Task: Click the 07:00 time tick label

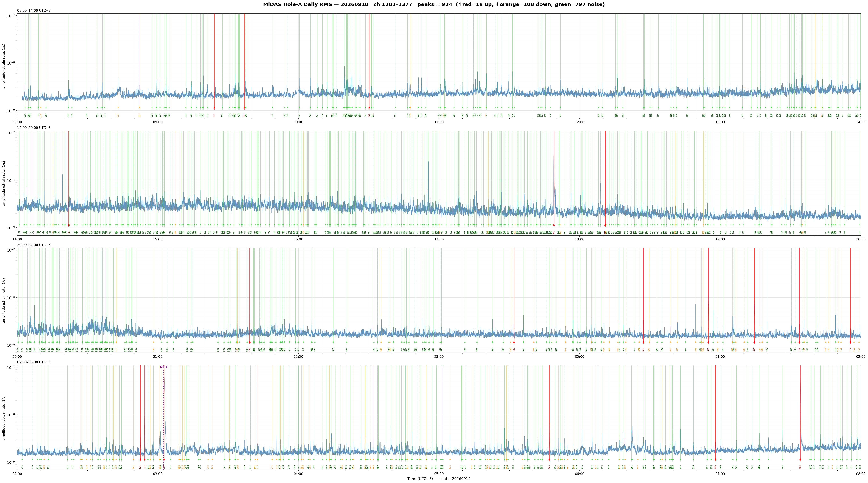Action: tap(720, 474)
